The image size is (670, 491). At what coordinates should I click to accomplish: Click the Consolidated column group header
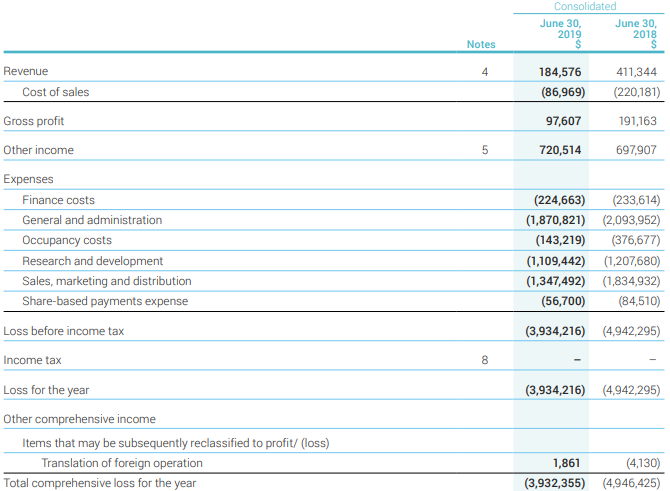point(585,7)
